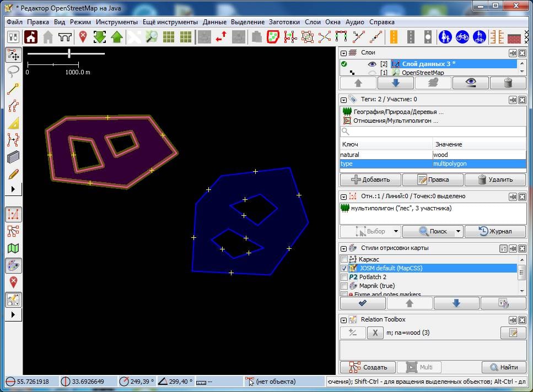Toggle the JOSM default (MapCSS) checkbox
The image size is (533, 392).
(x=344, y=268)
